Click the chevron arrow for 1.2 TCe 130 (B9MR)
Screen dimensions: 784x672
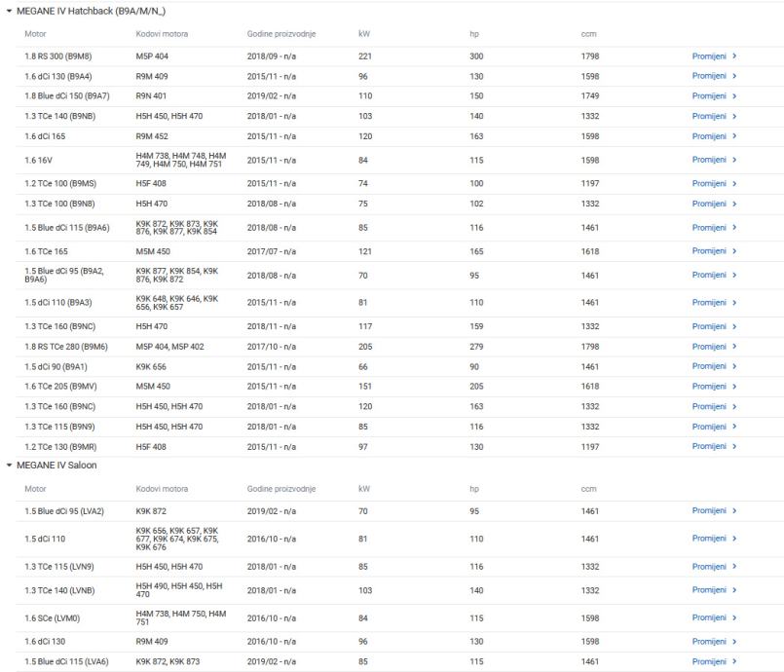tap(734, 446)
